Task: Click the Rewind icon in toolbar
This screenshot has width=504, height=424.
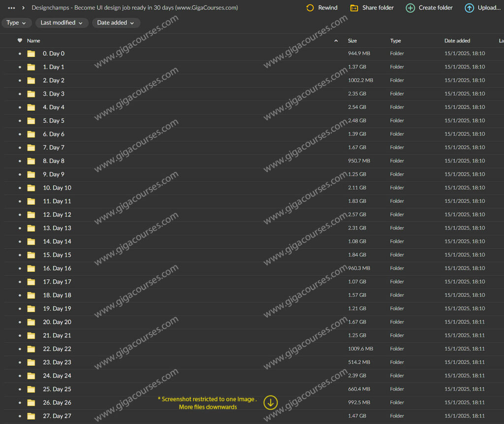Action: pos(310,8)
